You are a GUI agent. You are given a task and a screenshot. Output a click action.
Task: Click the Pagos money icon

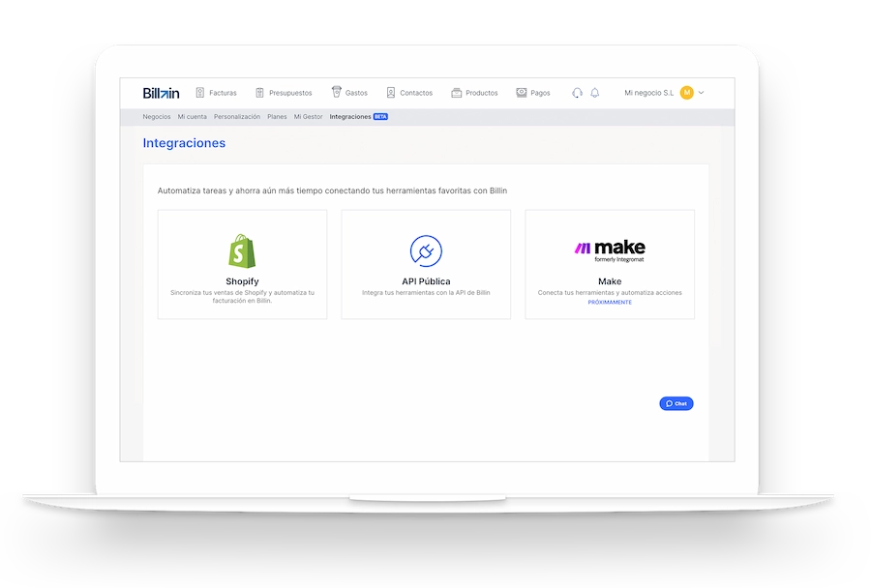click(522, 93)
